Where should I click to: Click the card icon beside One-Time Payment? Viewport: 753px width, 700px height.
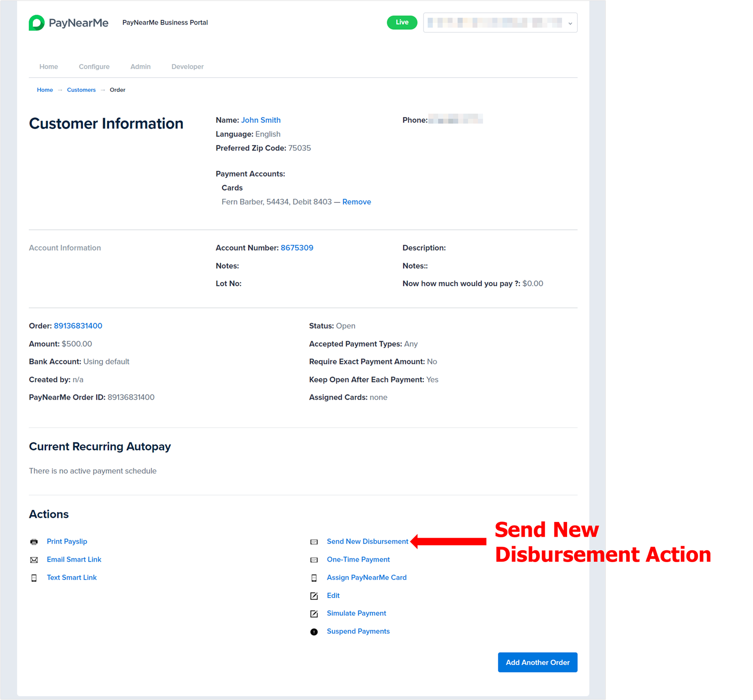(x=314, y=560)
